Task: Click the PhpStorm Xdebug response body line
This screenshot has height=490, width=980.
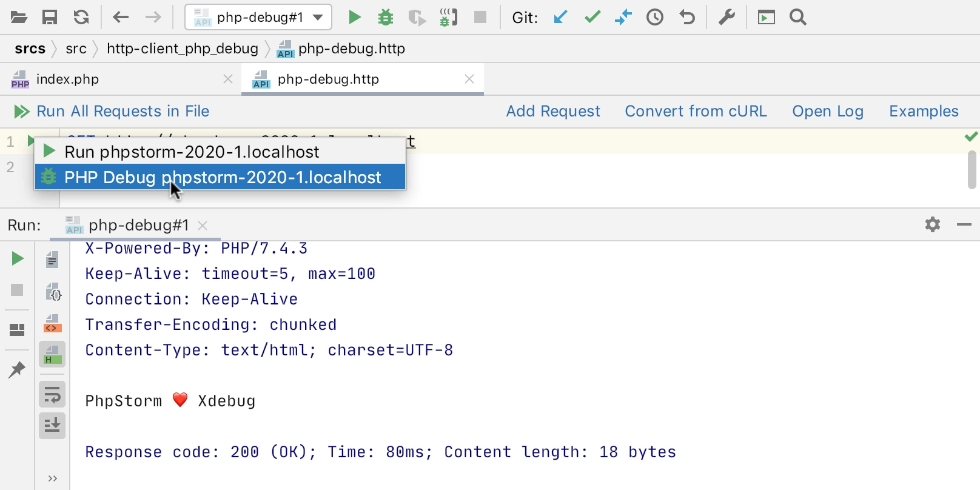Action: [x=170, y=401]
